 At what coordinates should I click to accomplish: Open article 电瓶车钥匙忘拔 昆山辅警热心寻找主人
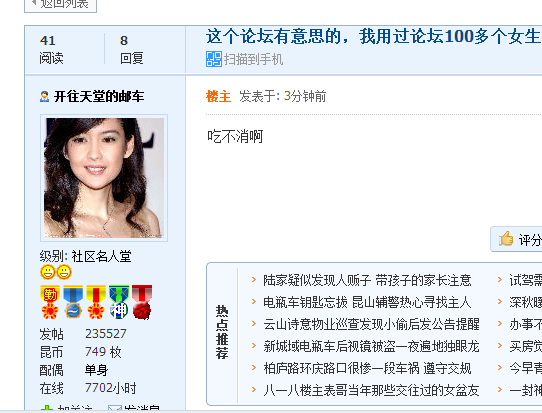click(x=367, y=302)
